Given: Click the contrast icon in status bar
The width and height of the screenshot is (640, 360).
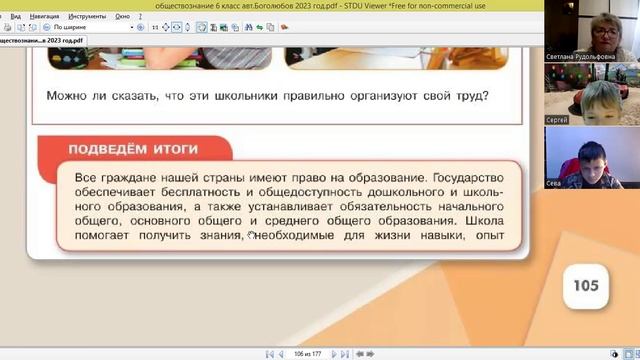Looking at the screenshot, I should [x=615, y=354].
